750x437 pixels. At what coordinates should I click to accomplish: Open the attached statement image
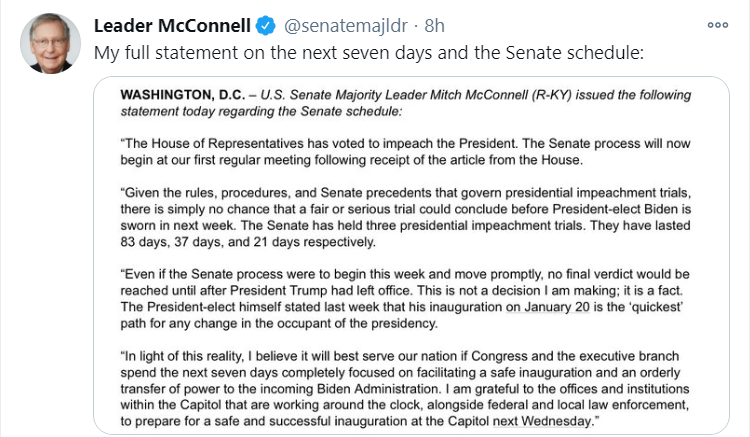pyautogui.click(x=411, y=256)
